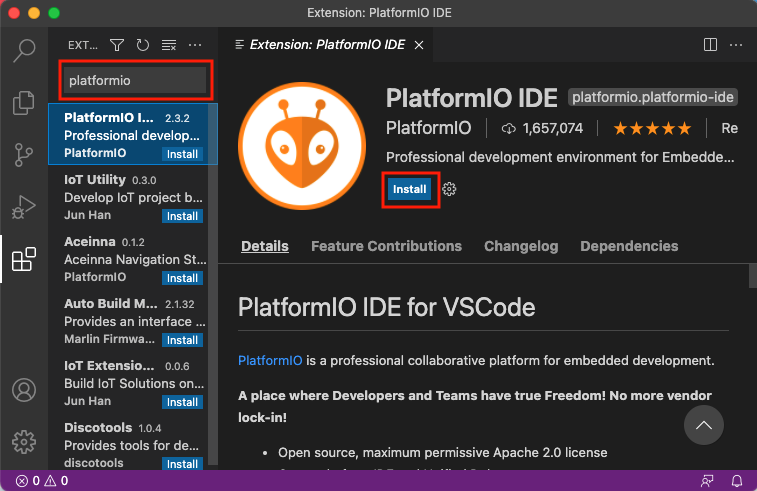Open the Manage gear in activity bar
The image size is (757, 491).
click(x=24, y=440)
